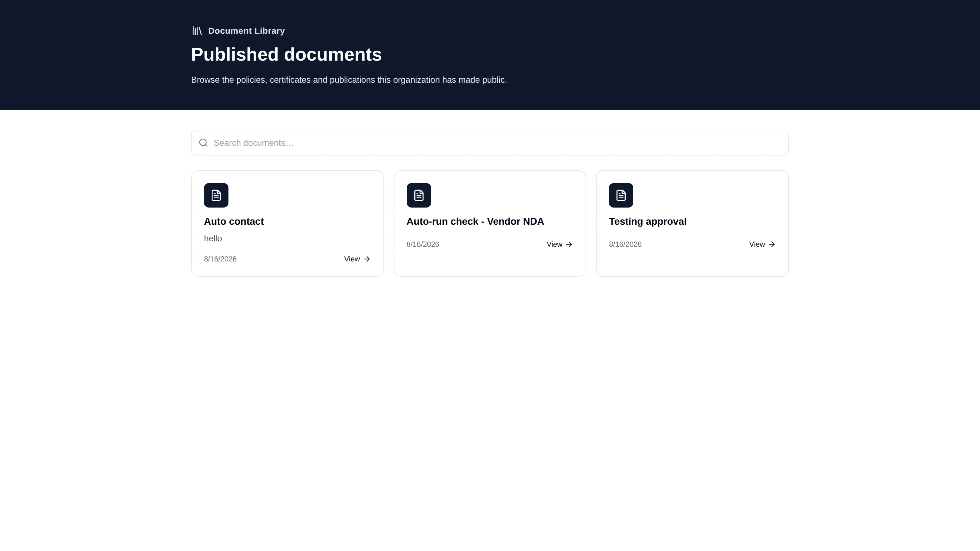
Task: Click the Browse the policies subtitle text
Action: [349, 80]
